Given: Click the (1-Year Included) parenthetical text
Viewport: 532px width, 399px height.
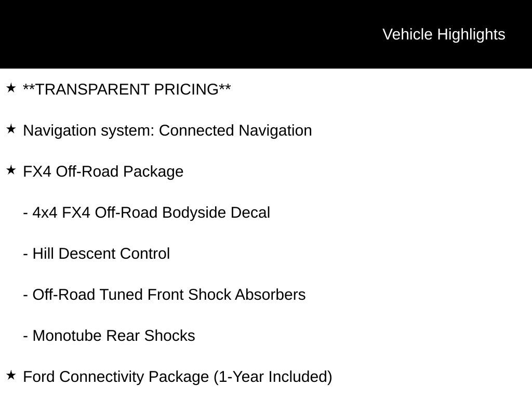Looking at the screenshot, I should click(x=273, y=377).
